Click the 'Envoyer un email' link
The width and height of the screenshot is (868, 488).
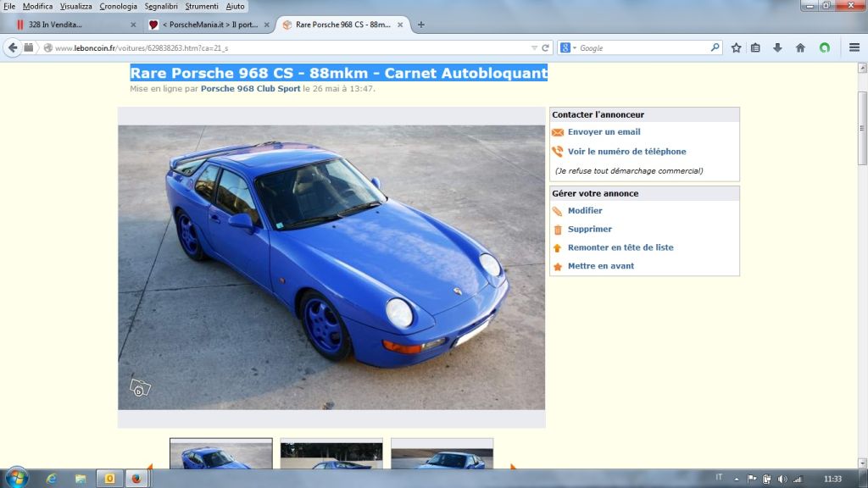604,132
